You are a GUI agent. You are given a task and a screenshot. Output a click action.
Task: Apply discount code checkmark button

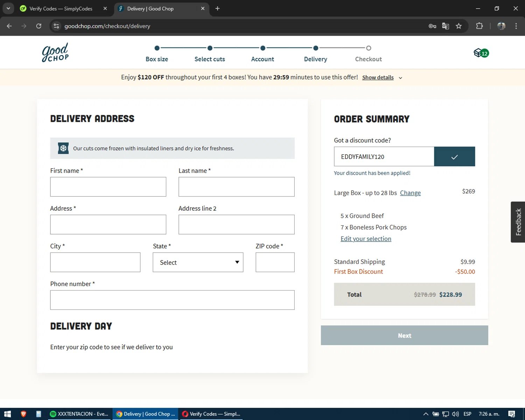pyautogui.click(x=454, y=156)
